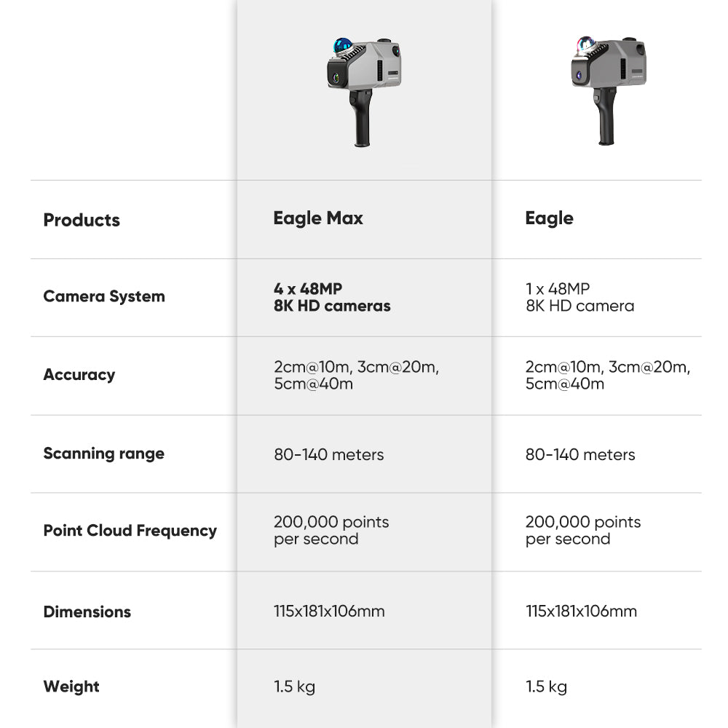The height and width of the screenshot is (728, 728).
Task: Select the Eagle product name heading
Action: [x=549, y=218]
